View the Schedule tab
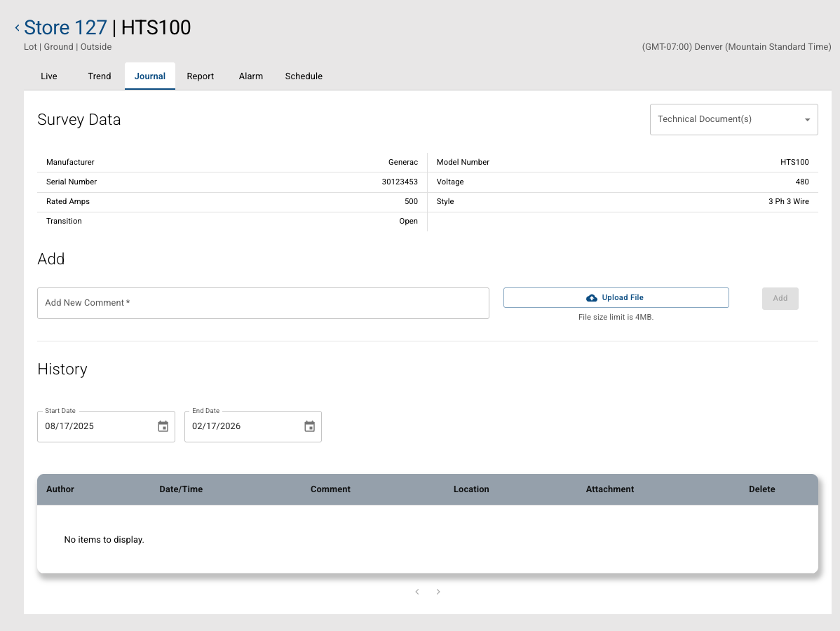840x631 pixels. pyautogui.click(x=304, y=76)
